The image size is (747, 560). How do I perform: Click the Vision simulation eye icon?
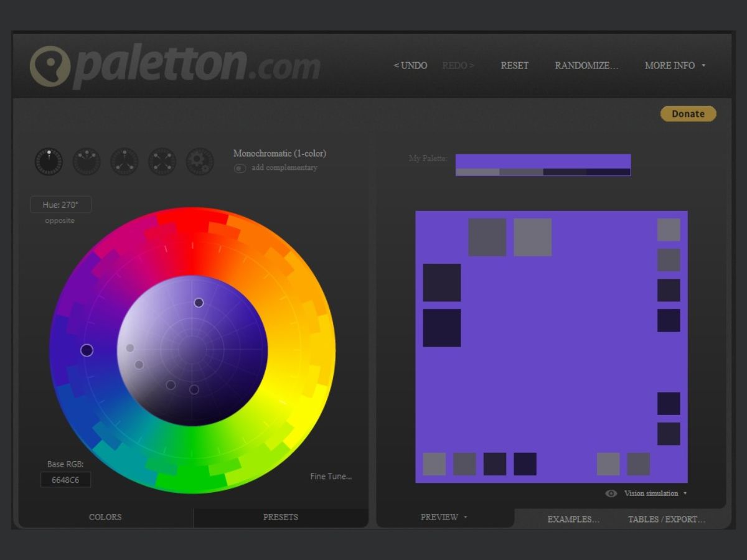611,493
